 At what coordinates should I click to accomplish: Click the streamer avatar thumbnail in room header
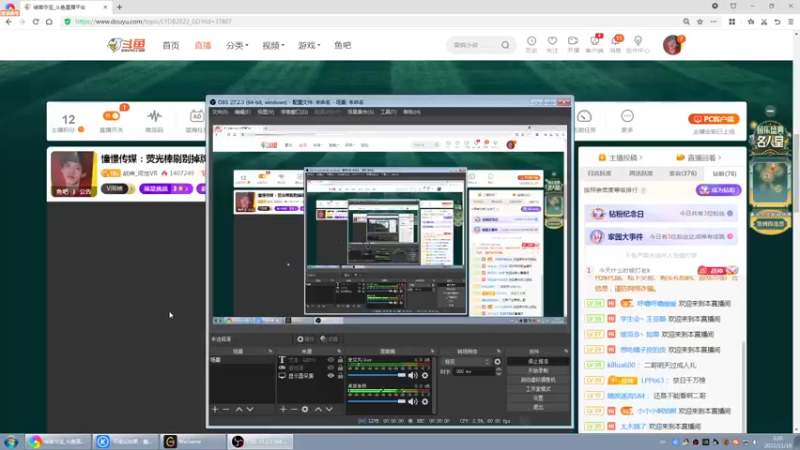coord(73,173)
